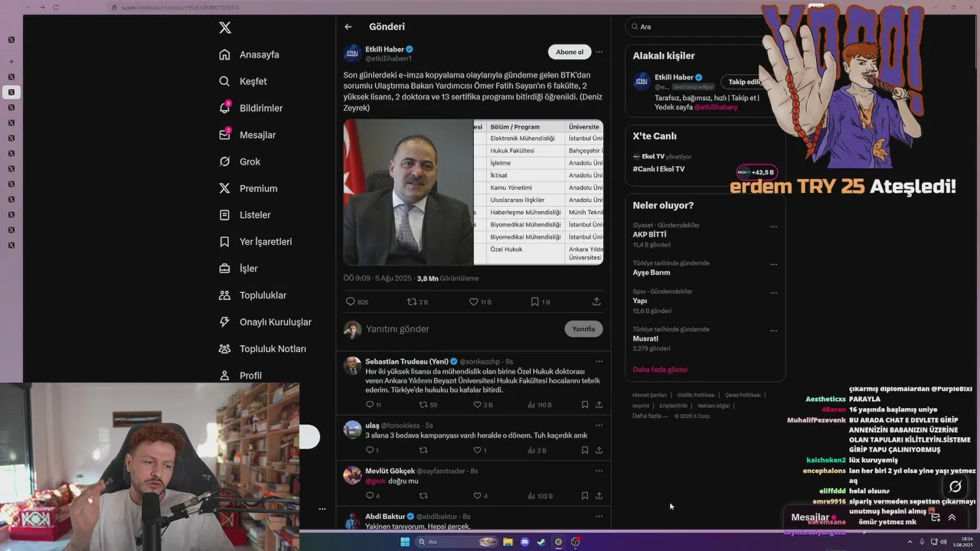Reply to Sebastian Trudeau's comment
Screen dimensions: 980x551
373,405
